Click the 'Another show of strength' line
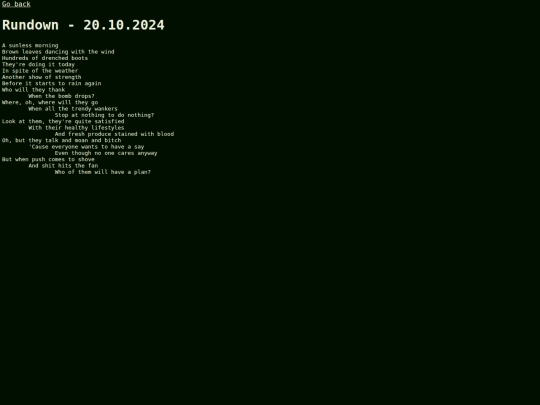Screen dimensions: 540x405 pyautogui.click(x=42, y=77)
